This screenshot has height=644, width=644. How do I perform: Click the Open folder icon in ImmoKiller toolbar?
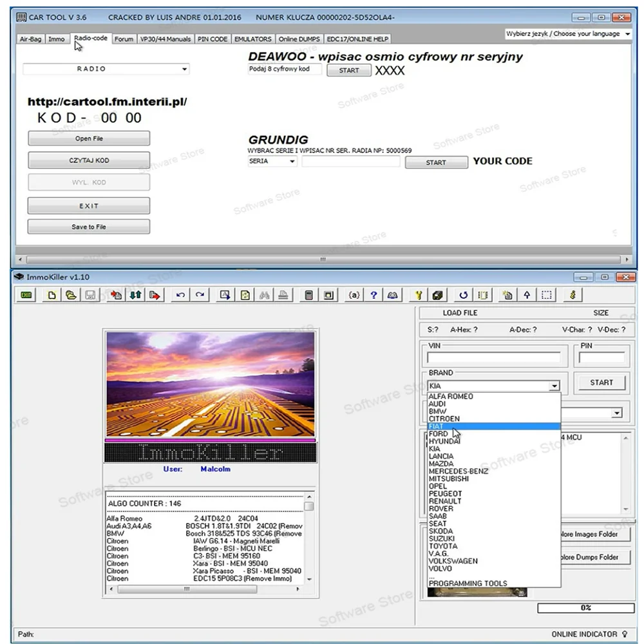coord(71,295)
